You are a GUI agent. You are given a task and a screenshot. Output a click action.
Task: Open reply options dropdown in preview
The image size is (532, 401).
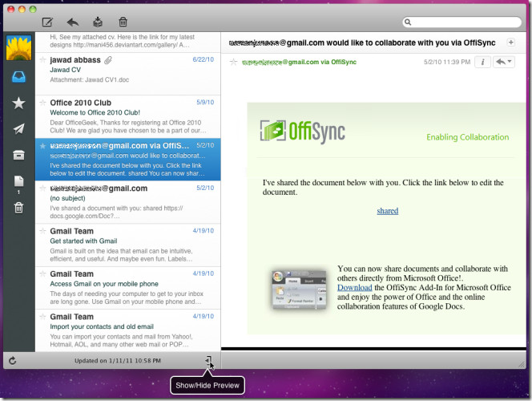point(504,62)
